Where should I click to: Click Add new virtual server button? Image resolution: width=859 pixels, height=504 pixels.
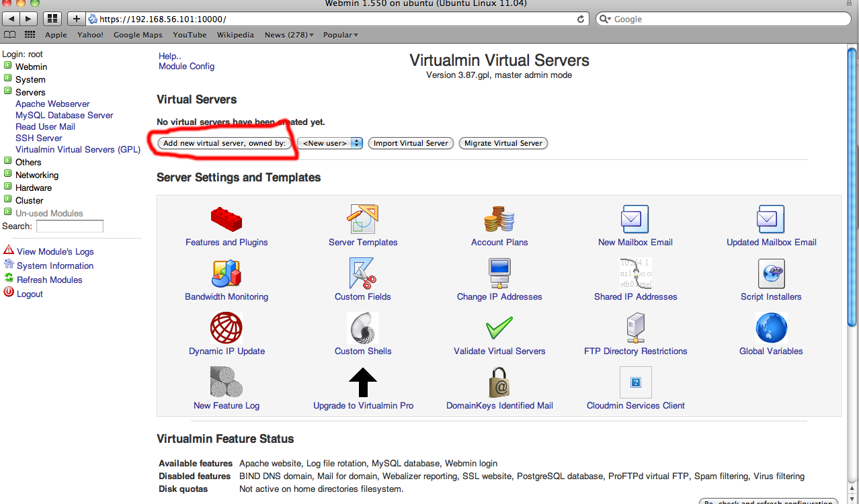click(224, 143)
